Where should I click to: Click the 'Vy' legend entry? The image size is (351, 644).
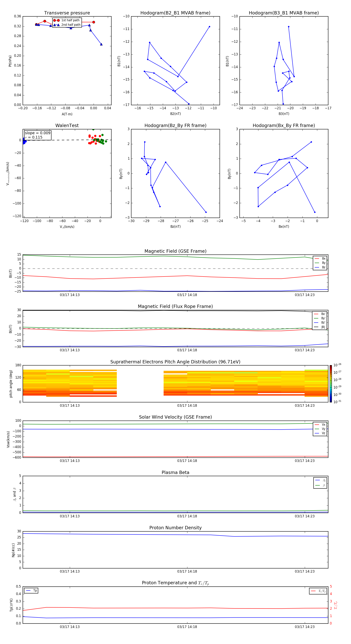click(x=320, y=429)
